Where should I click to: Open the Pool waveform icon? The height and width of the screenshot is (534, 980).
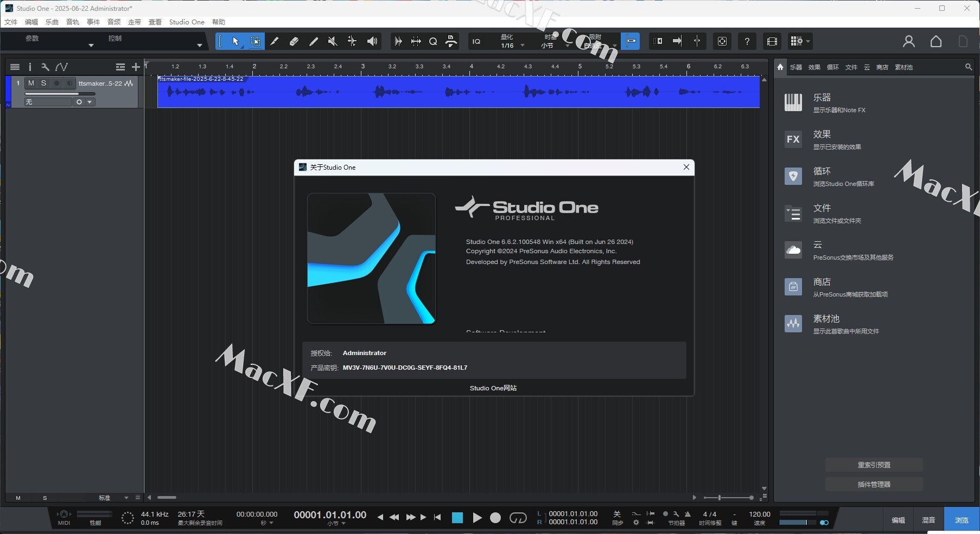[x=793, y=324]
